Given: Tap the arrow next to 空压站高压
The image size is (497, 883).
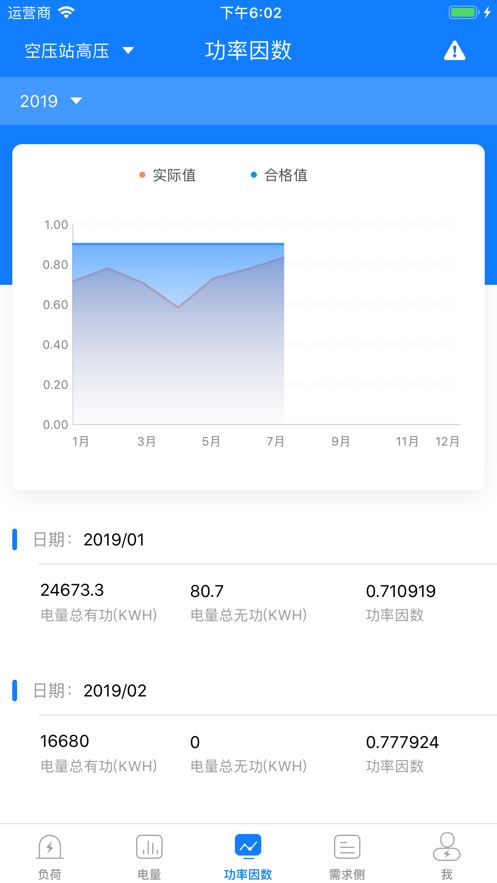Looking at the screenshot, I should tap(128, 51).
